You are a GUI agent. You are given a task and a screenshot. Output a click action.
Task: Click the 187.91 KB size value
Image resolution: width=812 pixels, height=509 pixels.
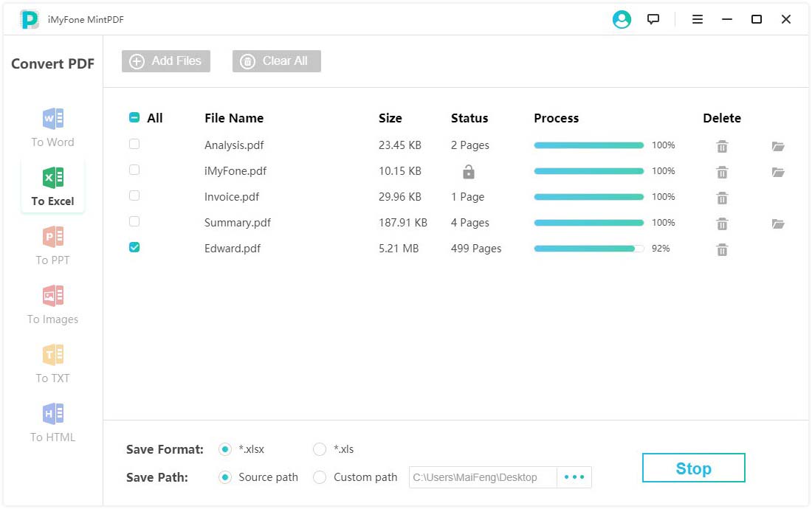click(x=403, y=223)
